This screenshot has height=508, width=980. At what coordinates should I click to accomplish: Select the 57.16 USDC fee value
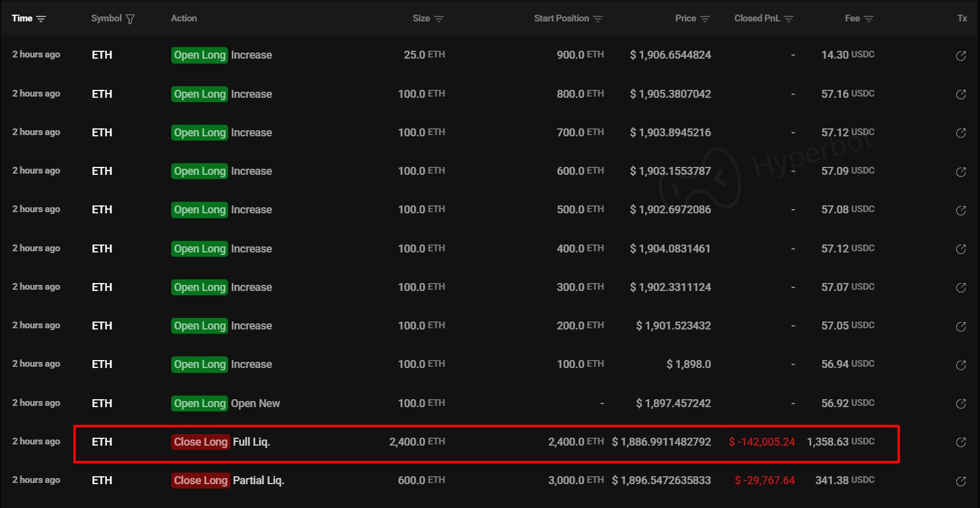pyautogui.click(x=848, y=94)
